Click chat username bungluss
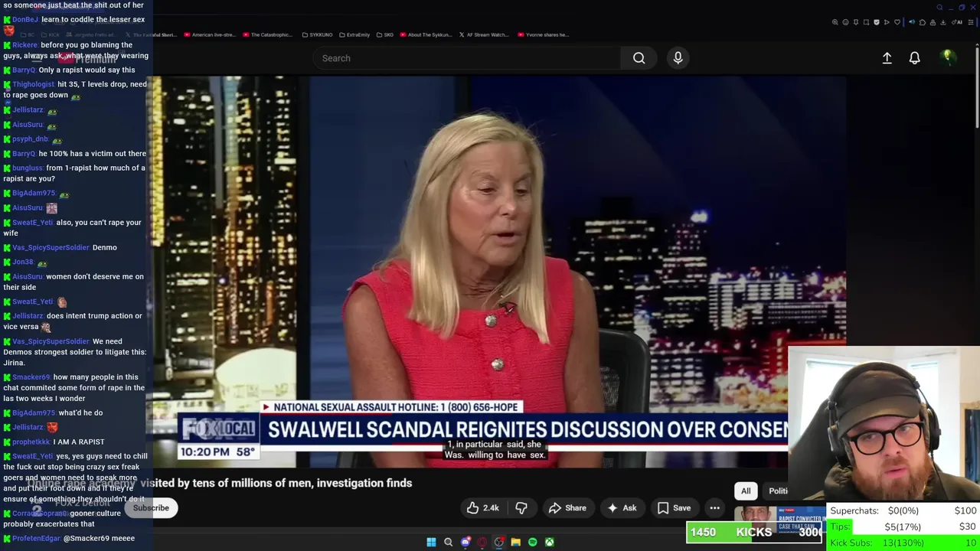980x551 pixels. click(28, 168)
